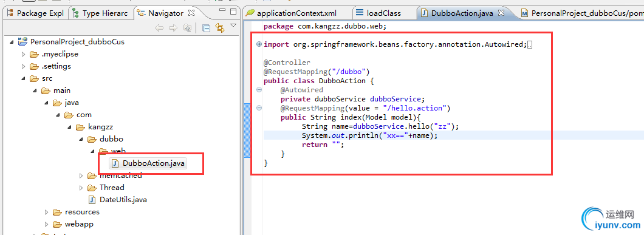This screenshot has width=644, height=235.
Task: Click the private dubboService field declaration
Action: 353,99
